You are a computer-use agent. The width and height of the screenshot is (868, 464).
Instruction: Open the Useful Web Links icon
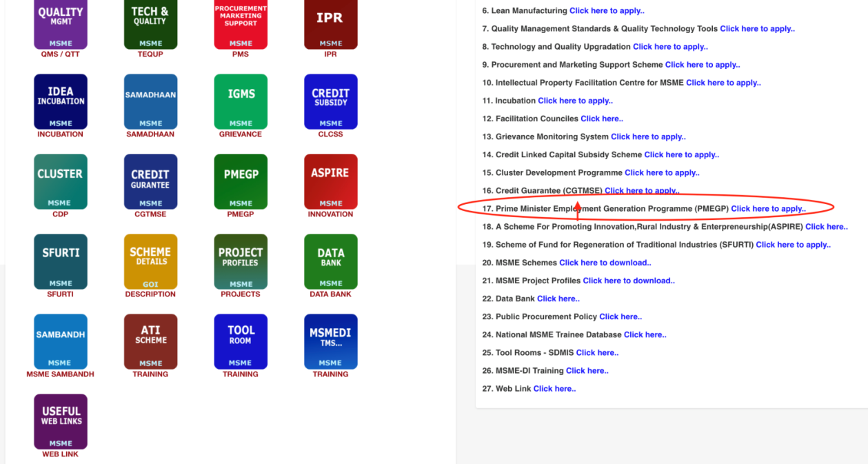pyautogui.click(x=61, y=422)
